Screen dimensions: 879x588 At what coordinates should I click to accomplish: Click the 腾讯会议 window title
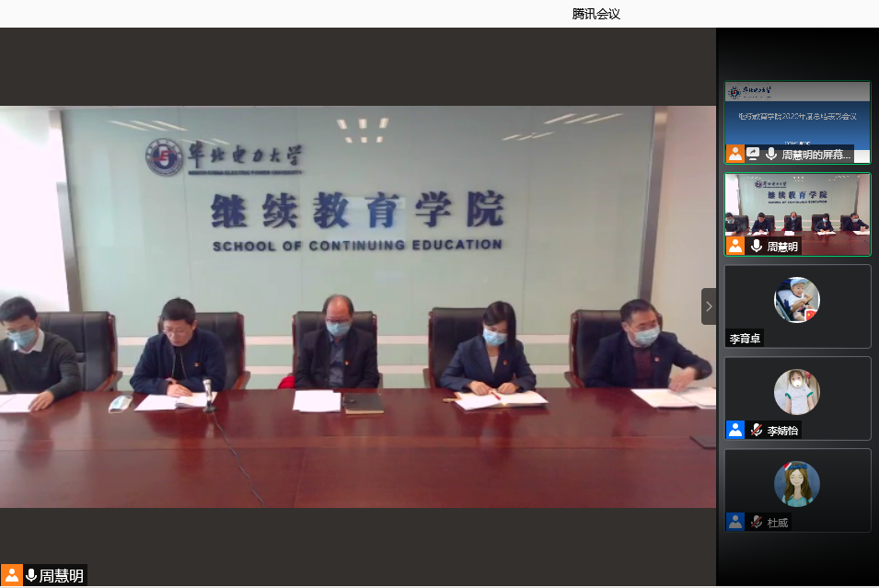[596, 14]
